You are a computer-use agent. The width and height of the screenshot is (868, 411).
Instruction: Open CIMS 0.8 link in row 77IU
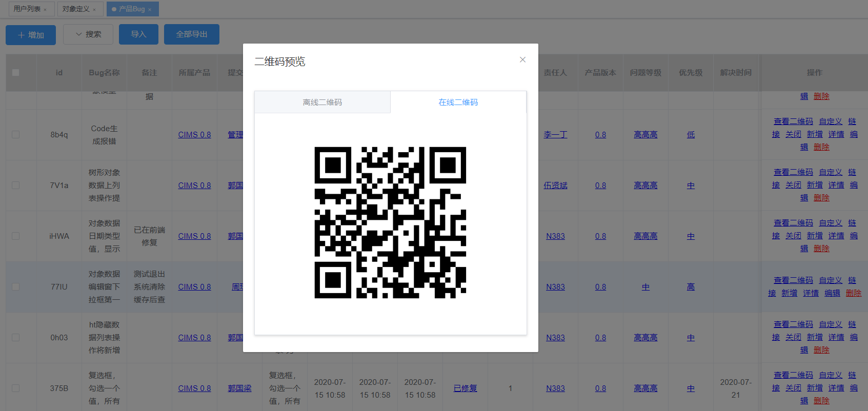194,286
